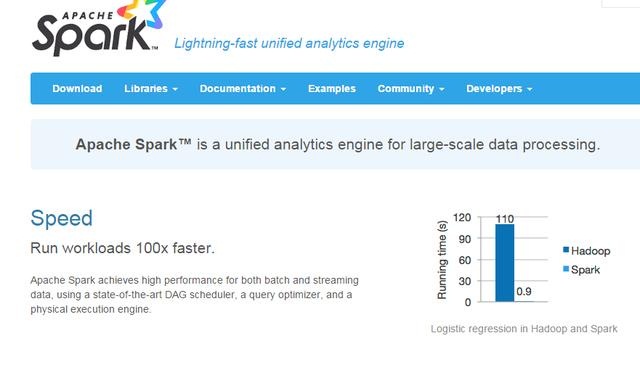Screen dimensions: 640x370
Task: Click the Libraries dropdown caret arrow
Action: (175, 89)
